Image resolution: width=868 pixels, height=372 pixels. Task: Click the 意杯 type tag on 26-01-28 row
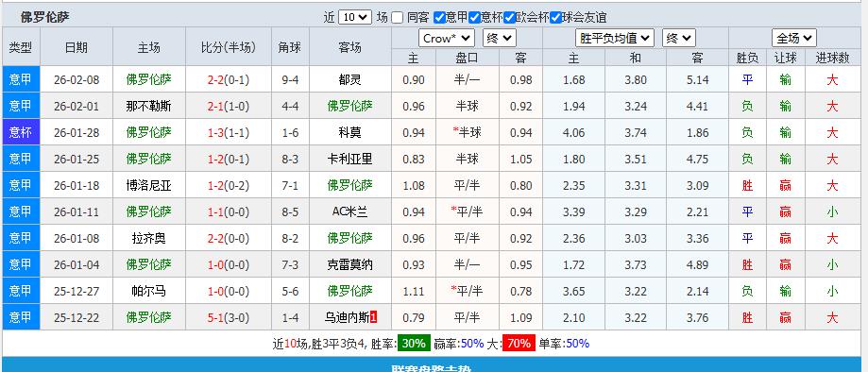pyautogui.click(x=21, y=132)
